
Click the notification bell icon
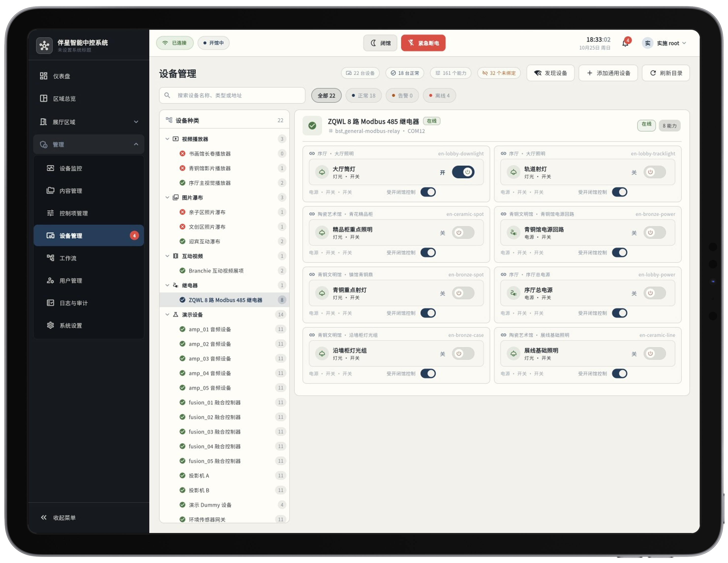coord(625,43)
